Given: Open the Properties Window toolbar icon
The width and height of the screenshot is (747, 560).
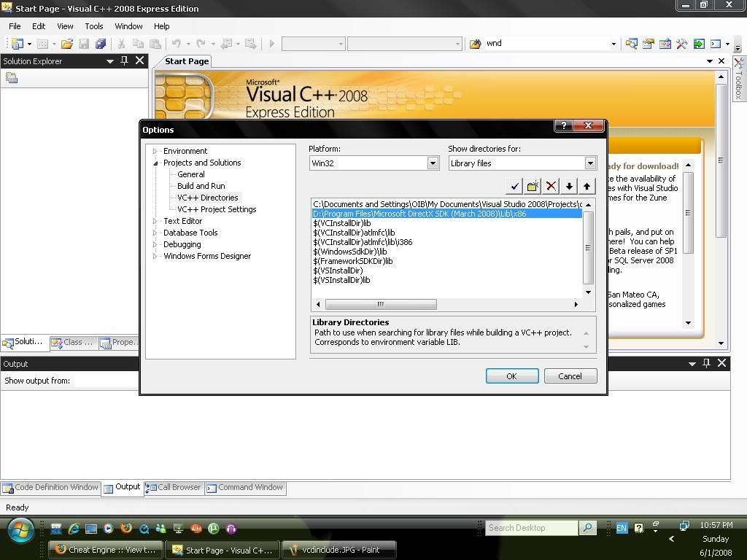Looking at the screenshot, I should click(648, 44).
